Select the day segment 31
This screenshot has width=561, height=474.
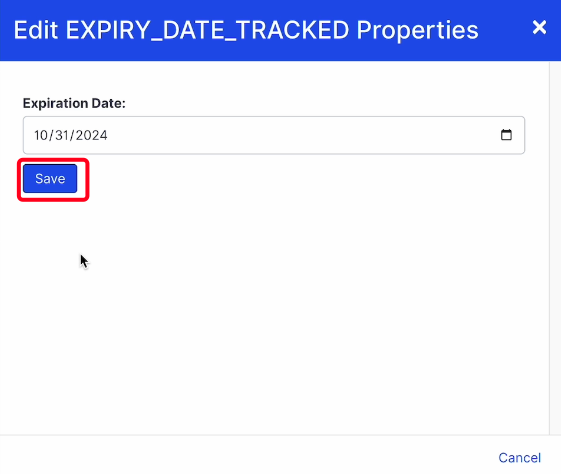click(62, 135)
